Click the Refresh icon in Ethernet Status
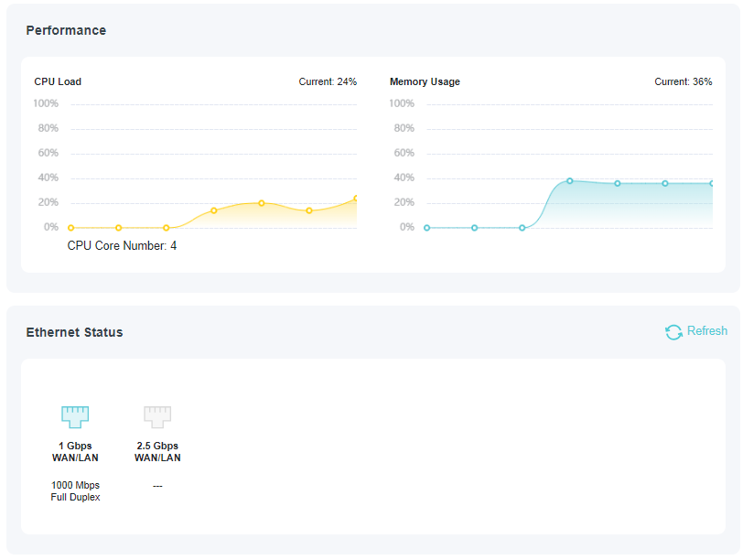 point(674,331)
